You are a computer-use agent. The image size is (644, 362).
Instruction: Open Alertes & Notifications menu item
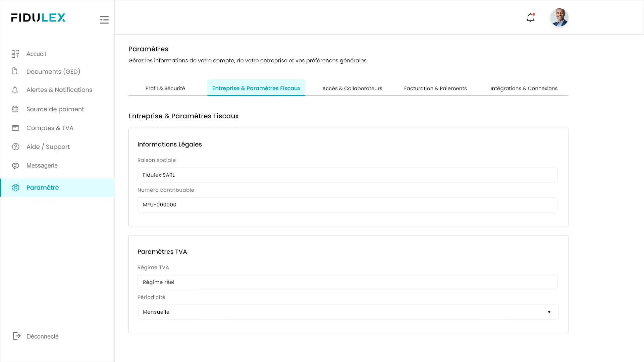click(x=59, y=90)
